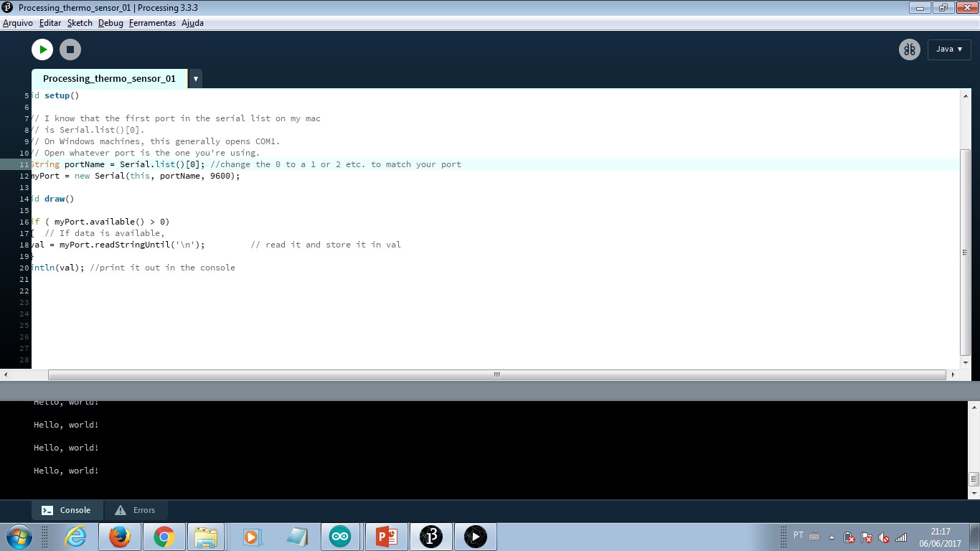Click the muted volume tray icon
This screenshot has width=980, height=551.
click(x=884, y=537)
